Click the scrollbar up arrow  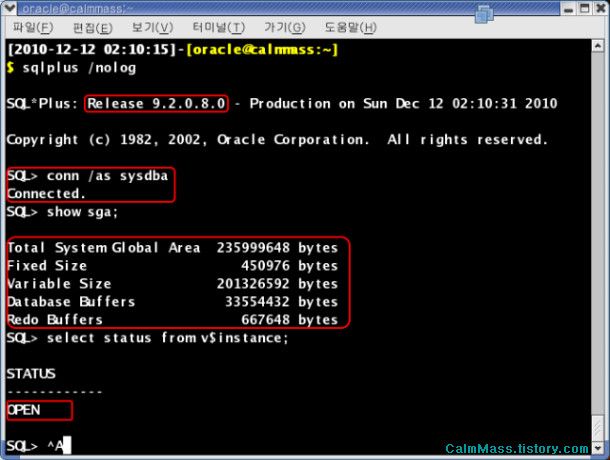coord(598,46)
